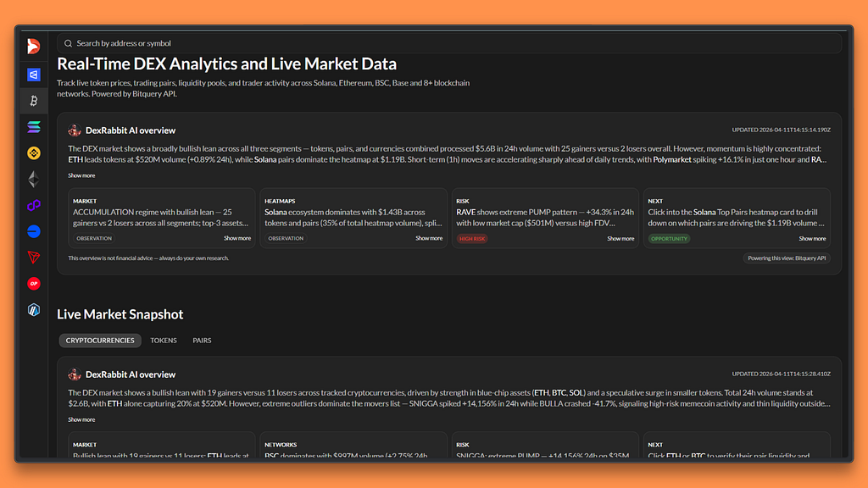This screenshot has height=488, width=868.
Task: Expand Show more under snapshot AI overview
Action: point(81,419)
